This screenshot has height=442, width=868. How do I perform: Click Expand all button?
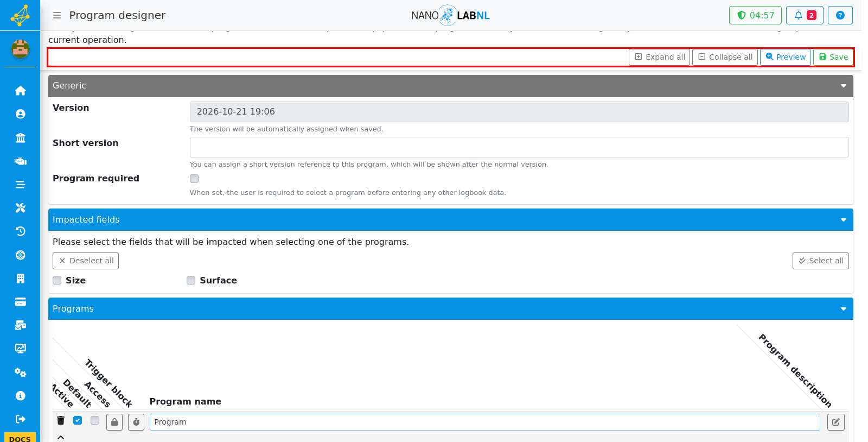click(659, 57)
